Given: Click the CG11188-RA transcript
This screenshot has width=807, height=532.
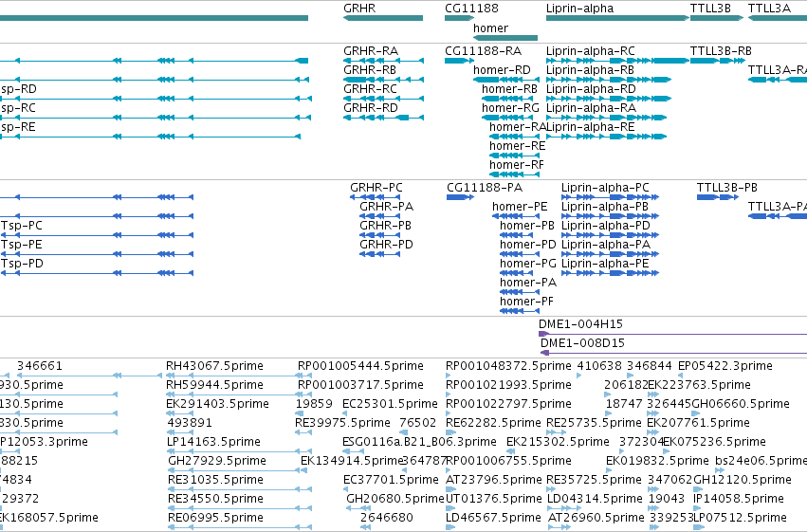Looking at the screenshot, I should tap(459, 61).
